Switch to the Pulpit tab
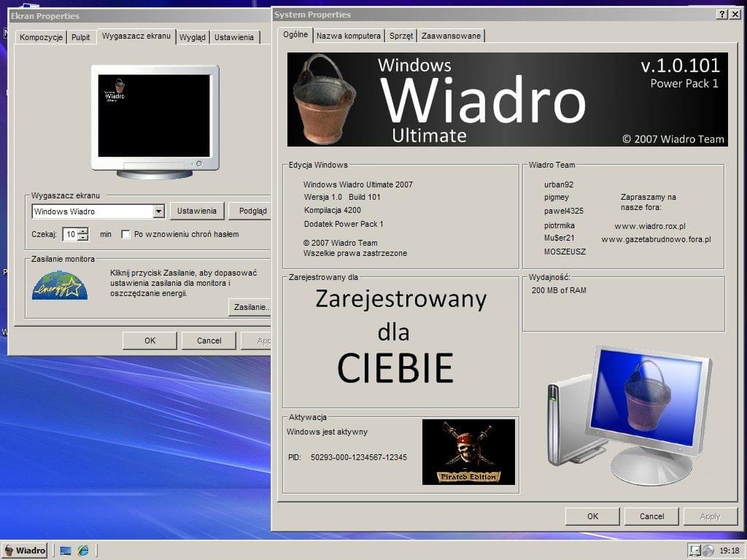The width and height of the screenshot is (747, 560). coord(80,37)
